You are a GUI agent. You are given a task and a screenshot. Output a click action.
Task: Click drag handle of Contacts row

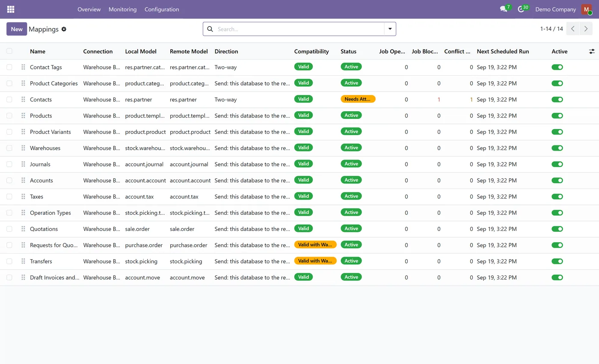[x=23, y=100]
